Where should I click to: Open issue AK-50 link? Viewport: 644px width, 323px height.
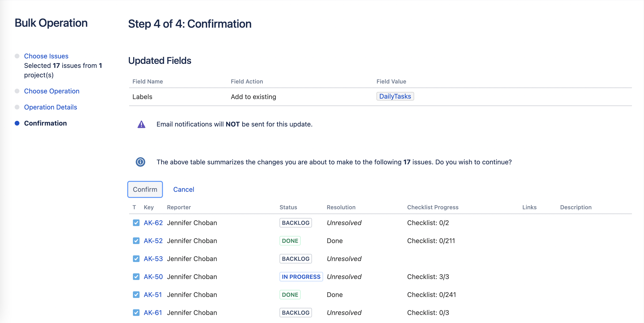point(153,277)
